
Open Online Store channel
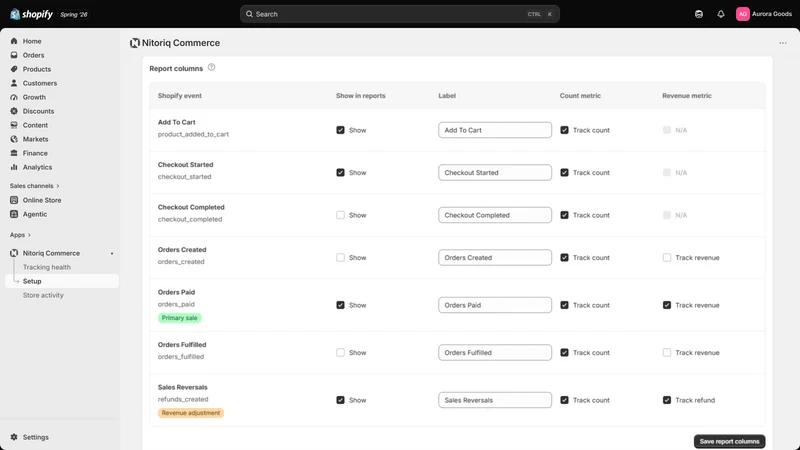point(42,200)
